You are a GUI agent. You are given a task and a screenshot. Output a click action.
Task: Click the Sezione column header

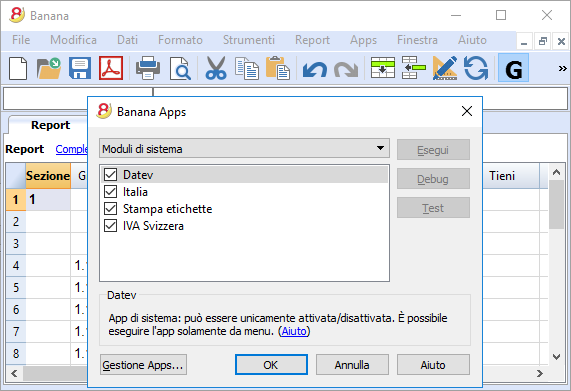point(48,175)
